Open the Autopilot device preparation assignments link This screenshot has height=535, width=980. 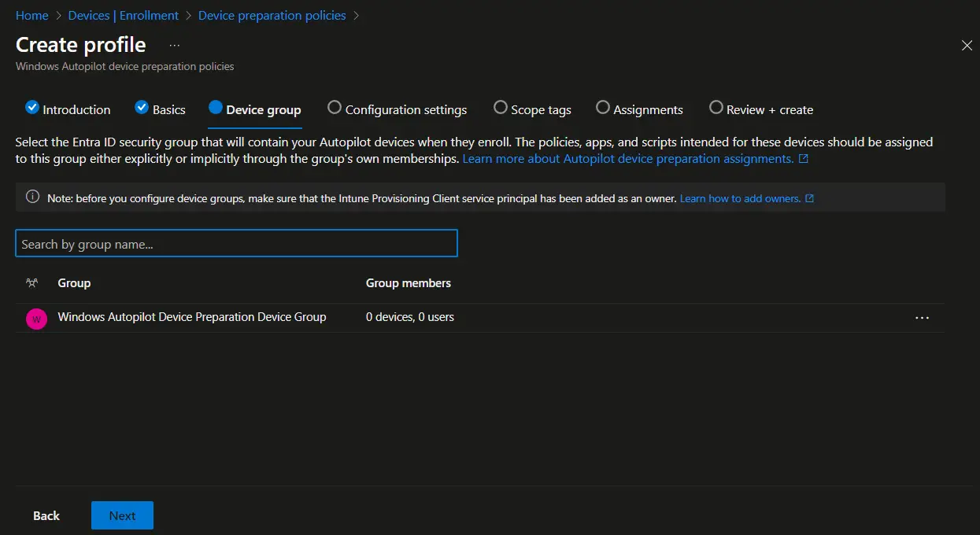pyautogui.click(x=630, y=158)
